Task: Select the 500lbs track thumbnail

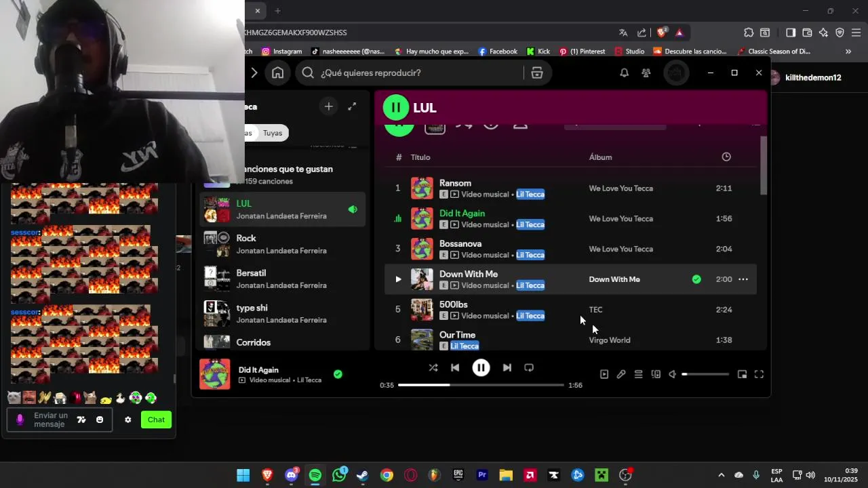Action: coord(422,310)
